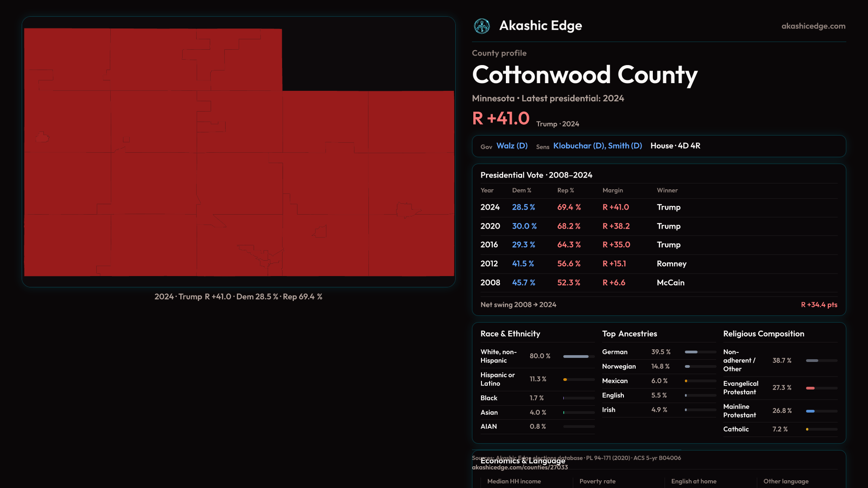Click the House 4D 4R label

click(675, 146)
